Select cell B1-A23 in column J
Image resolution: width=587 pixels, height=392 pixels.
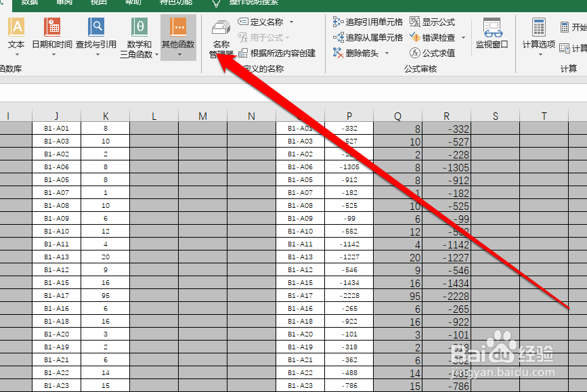(56, 385)
